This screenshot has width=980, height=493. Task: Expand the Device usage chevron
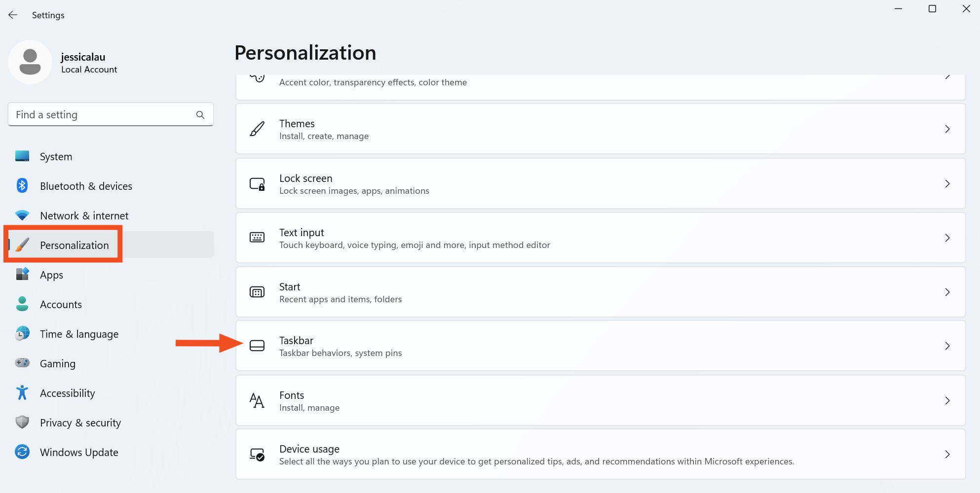click(x=947, y=455)
